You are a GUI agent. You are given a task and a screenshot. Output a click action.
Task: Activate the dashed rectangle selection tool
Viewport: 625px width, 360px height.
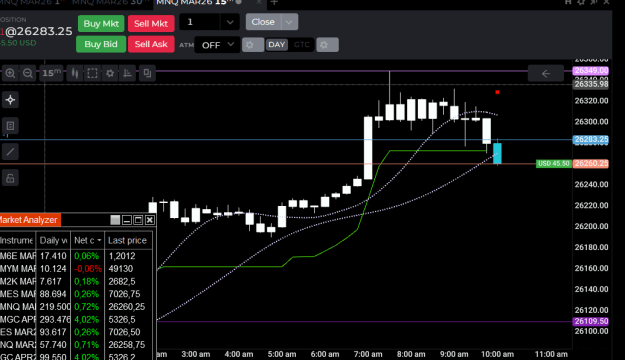click(x=92, y=73)
